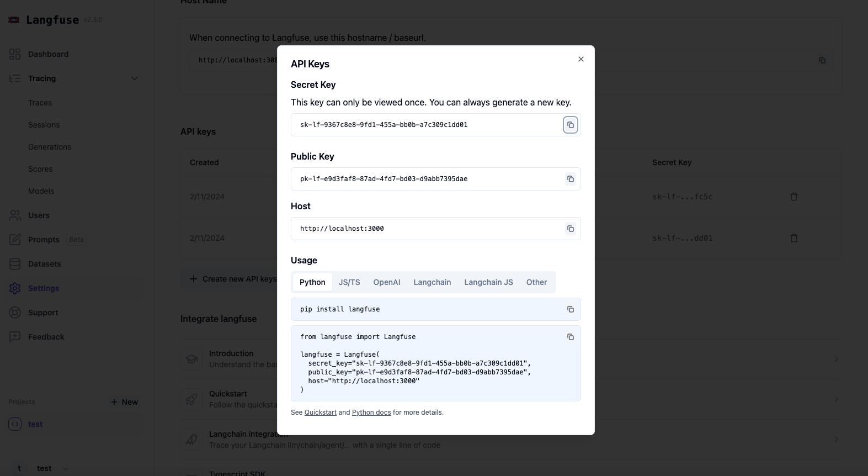Copy the Python Langfuse code snippet
868x476 pixels.
571,337
